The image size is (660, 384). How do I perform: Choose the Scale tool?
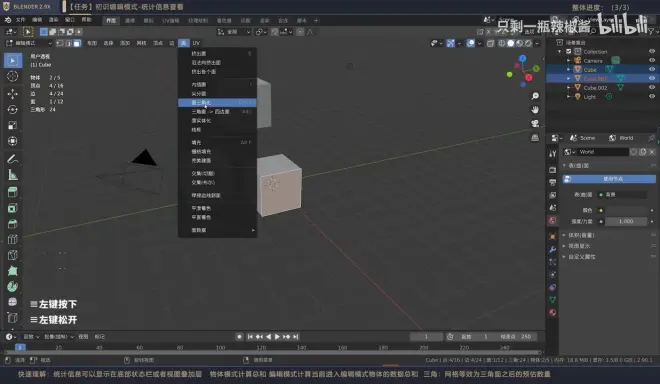[x=13, y=125]
